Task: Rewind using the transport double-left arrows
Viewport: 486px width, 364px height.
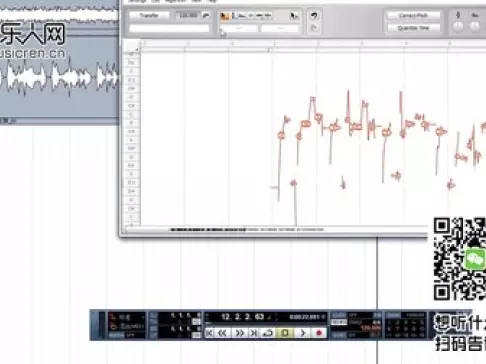Action: pos(222,333)
